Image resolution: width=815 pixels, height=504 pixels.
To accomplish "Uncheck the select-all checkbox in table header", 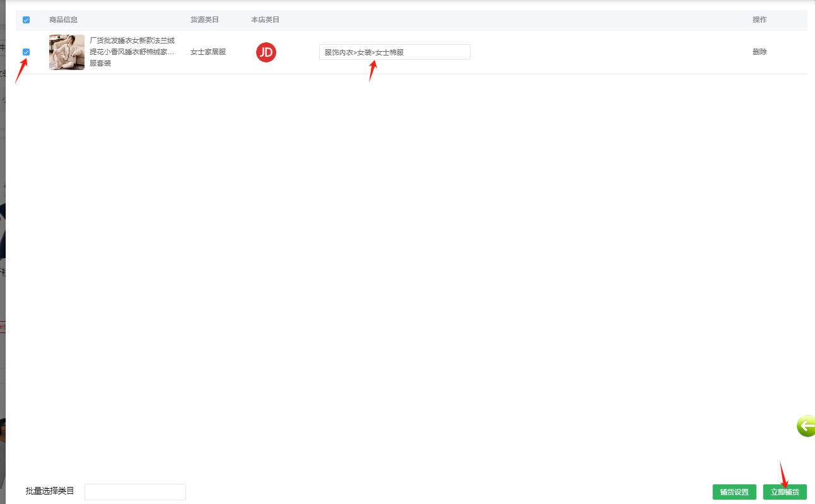I will [x=26, y=20].
